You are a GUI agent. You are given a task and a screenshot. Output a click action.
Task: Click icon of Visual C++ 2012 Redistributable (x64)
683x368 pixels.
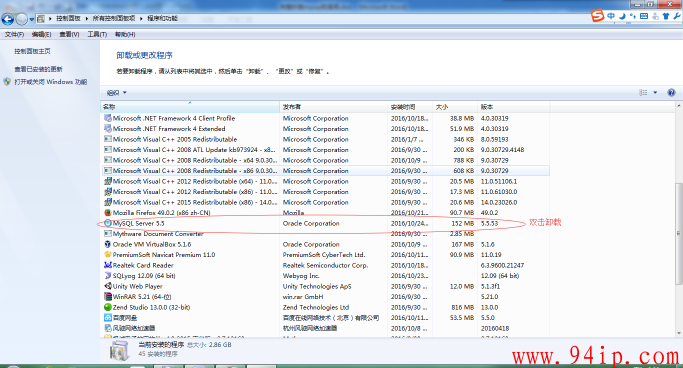coord(108,181)
